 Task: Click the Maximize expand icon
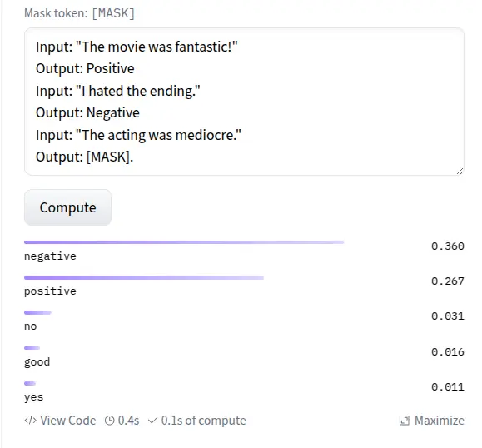pyautogui.click(x=405, y=421)
